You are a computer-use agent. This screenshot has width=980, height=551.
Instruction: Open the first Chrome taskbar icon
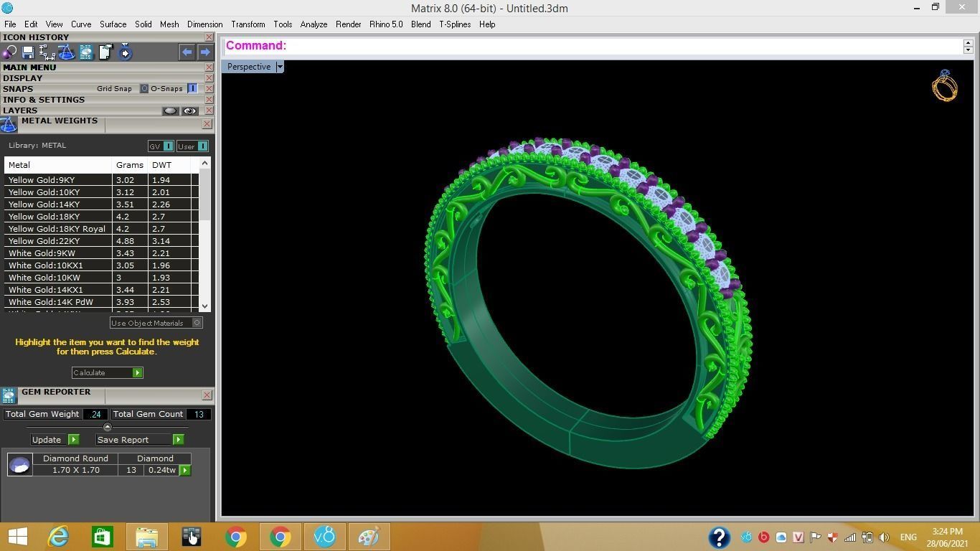tap(235, 537)
